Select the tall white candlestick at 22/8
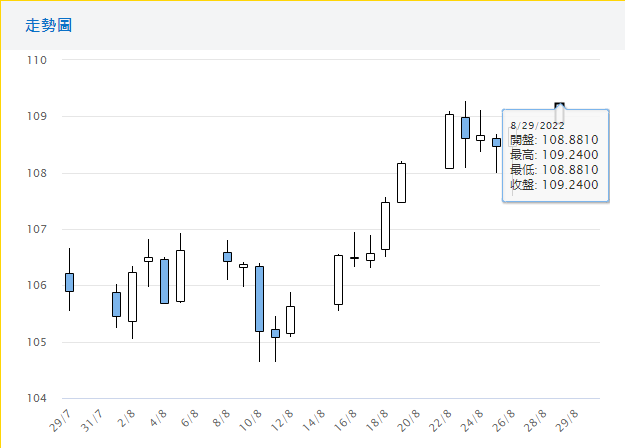 point(449,141)
